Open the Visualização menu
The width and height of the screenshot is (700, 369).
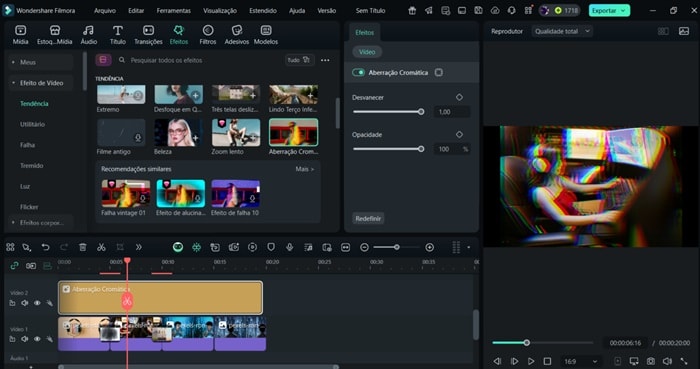221,11
